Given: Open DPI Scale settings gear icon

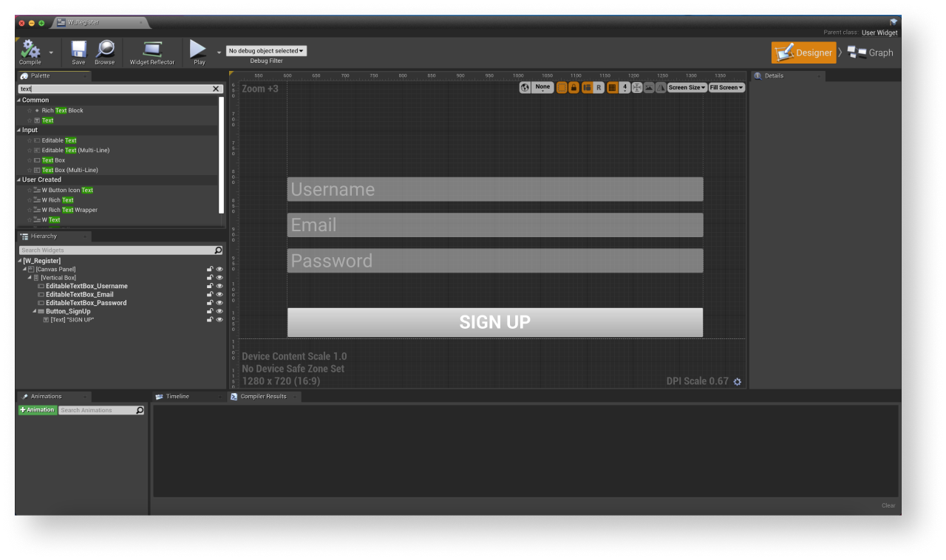Looking at the screenshot, I should pos(737,382).
